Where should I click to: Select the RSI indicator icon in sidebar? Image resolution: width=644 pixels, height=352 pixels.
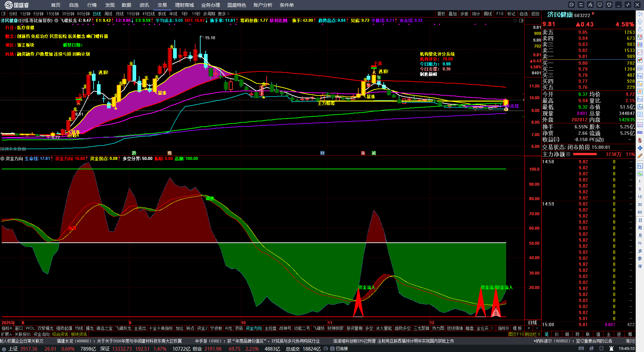[x=640, y=132]
